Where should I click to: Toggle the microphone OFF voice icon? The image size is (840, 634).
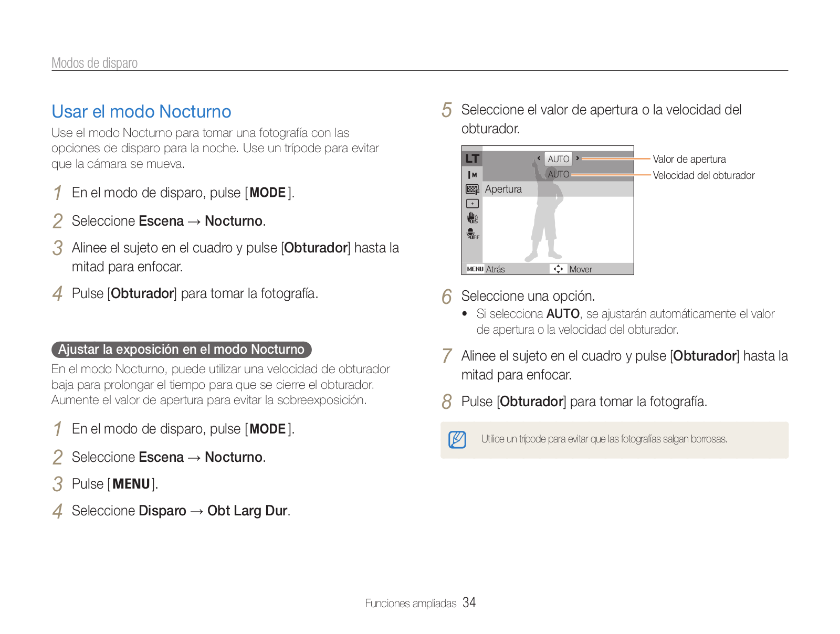tap(472, 234)
